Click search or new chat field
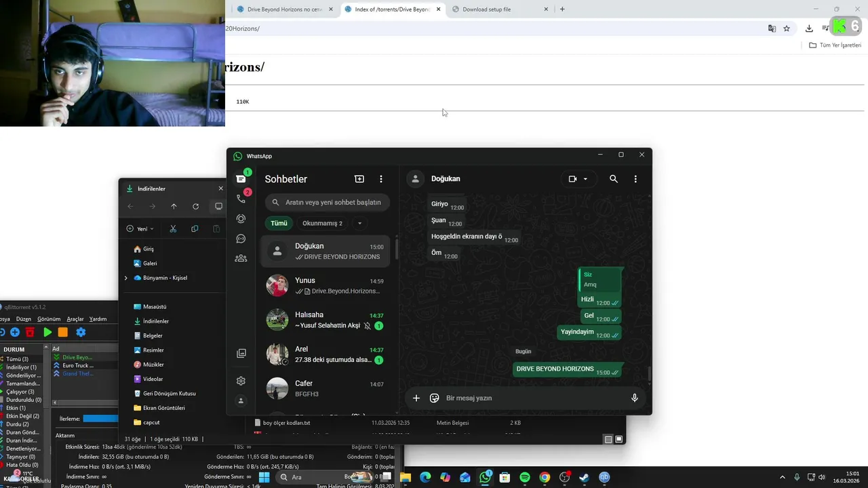 point(328,202)
